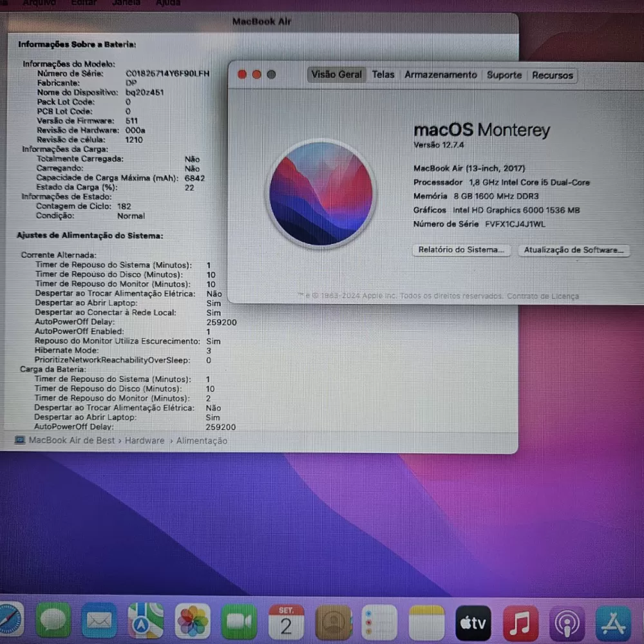Viewport: 644px width, 644px height.
Task: Select the Recursos tab
Action: [x=552, y=75]
